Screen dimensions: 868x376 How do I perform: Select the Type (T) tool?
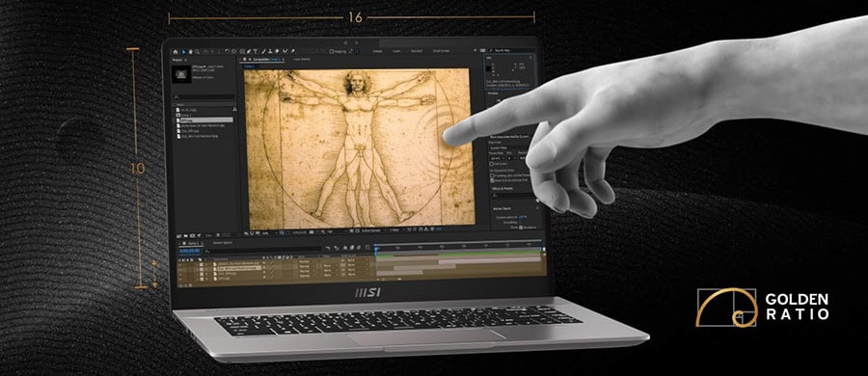[256, 52]
